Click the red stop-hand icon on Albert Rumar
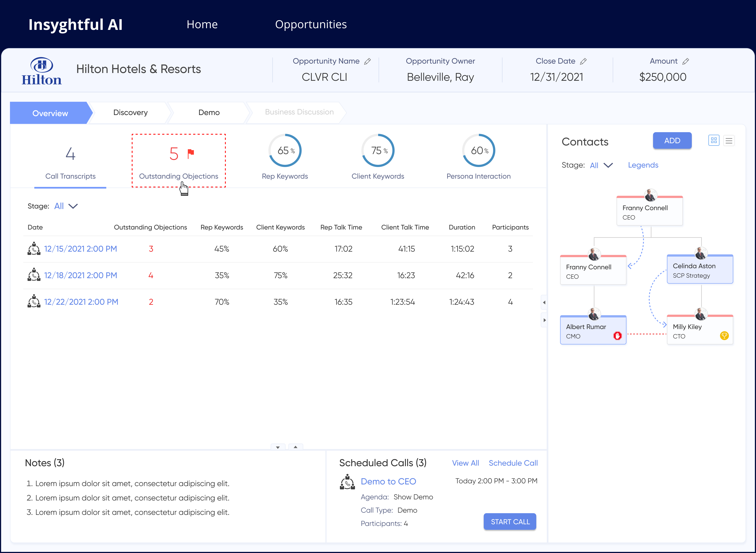This screenshot has height=553, width=756. [x=617, y=336]
